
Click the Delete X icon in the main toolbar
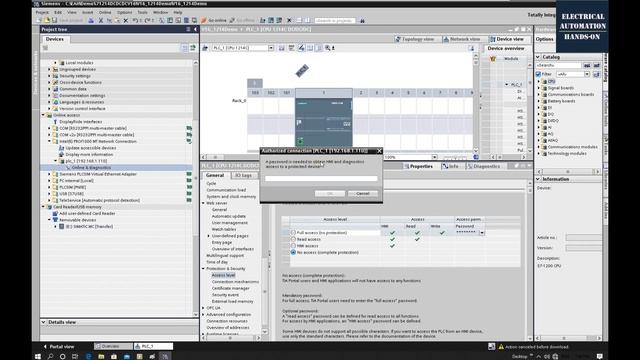pyautogui.click(x=126, y=20)
